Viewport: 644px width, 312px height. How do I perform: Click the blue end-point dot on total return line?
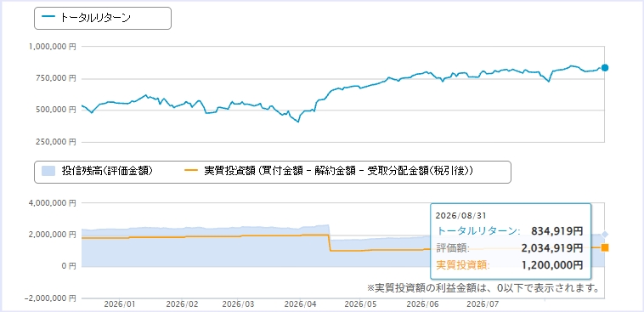click(605, 68)
